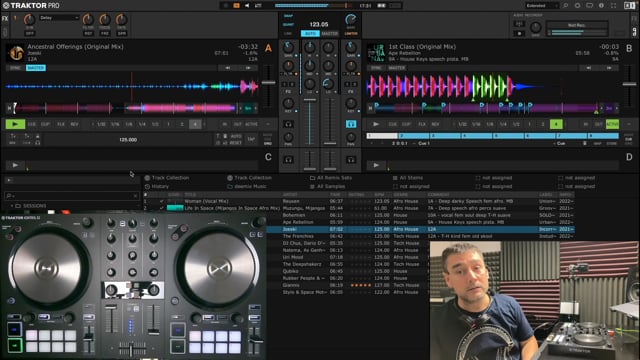The image size is (640, 360).
Task: Click the Deck A letter icon
Action: coord(268,48)
